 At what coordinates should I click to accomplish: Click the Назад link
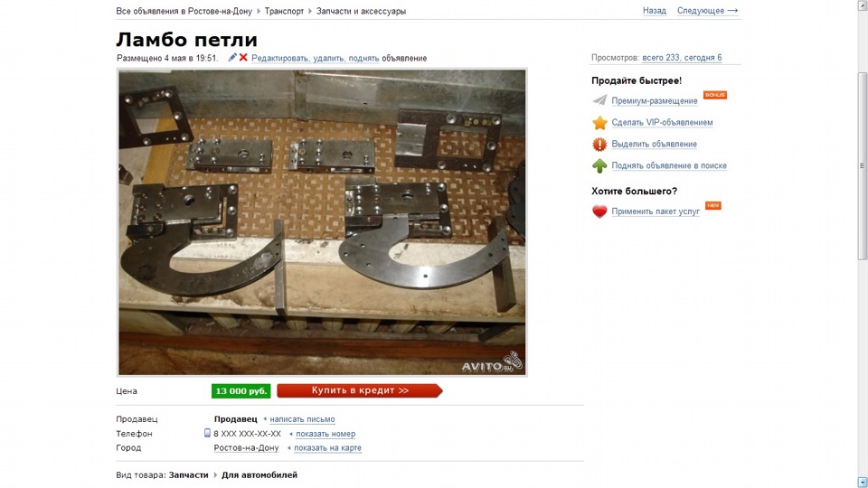click(x=655, y=11)
